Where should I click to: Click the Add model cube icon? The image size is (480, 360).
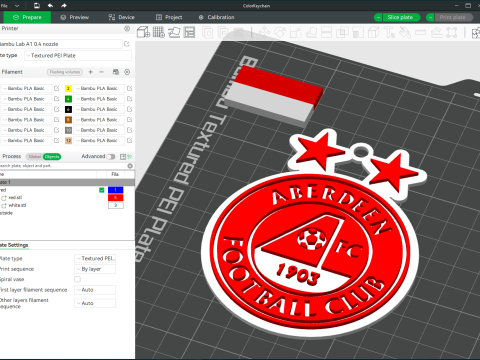click(144, 32)
